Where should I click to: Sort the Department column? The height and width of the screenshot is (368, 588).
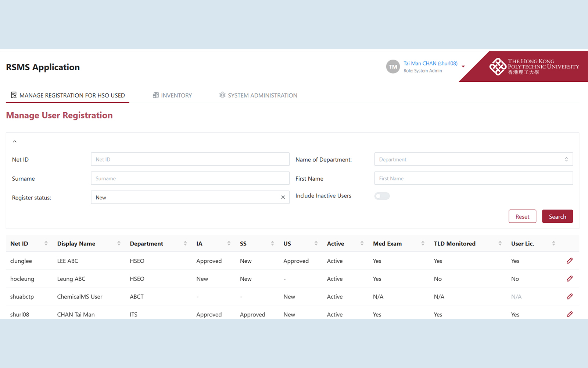[x=185, y=243]
